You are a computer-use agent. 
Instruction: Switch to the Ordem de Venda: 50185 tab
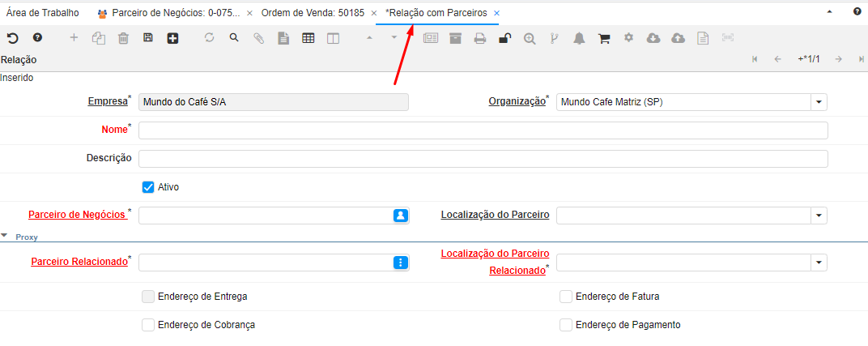coord(311,13)
